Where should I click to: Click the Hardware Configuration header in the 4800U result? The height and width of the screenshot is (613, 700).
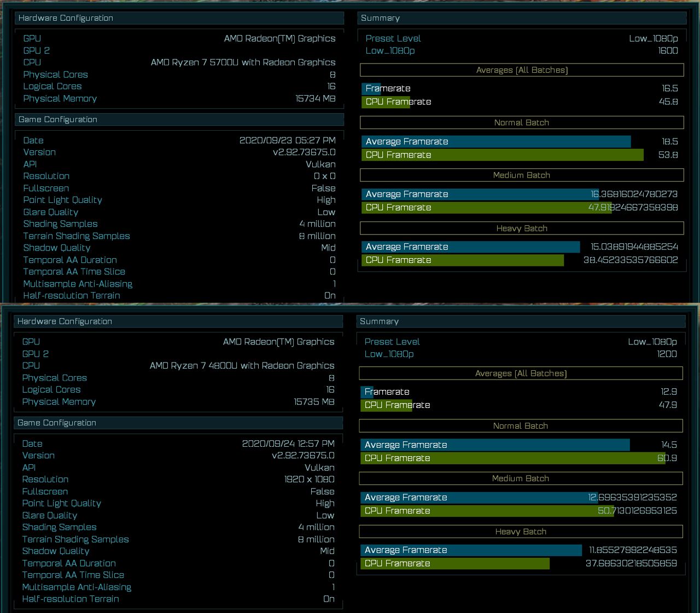[x=178, y=322]
